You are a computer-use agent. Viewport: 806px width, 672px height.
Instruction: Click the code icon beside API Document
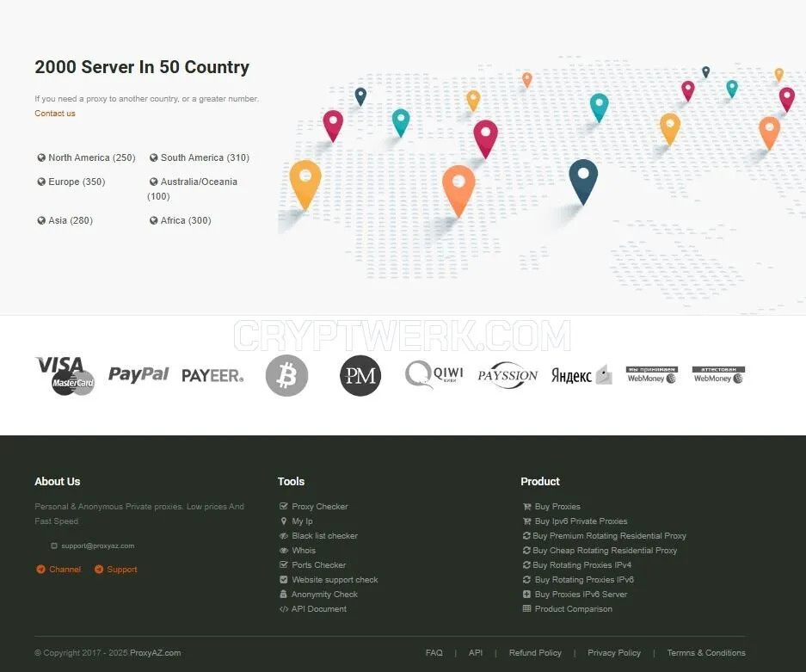click(x=283, y=609)
